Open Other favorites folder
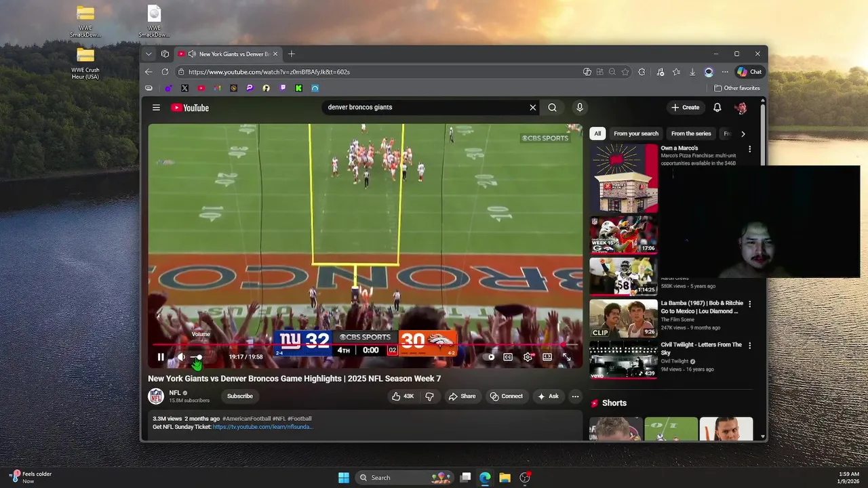 tap(737, 88)
